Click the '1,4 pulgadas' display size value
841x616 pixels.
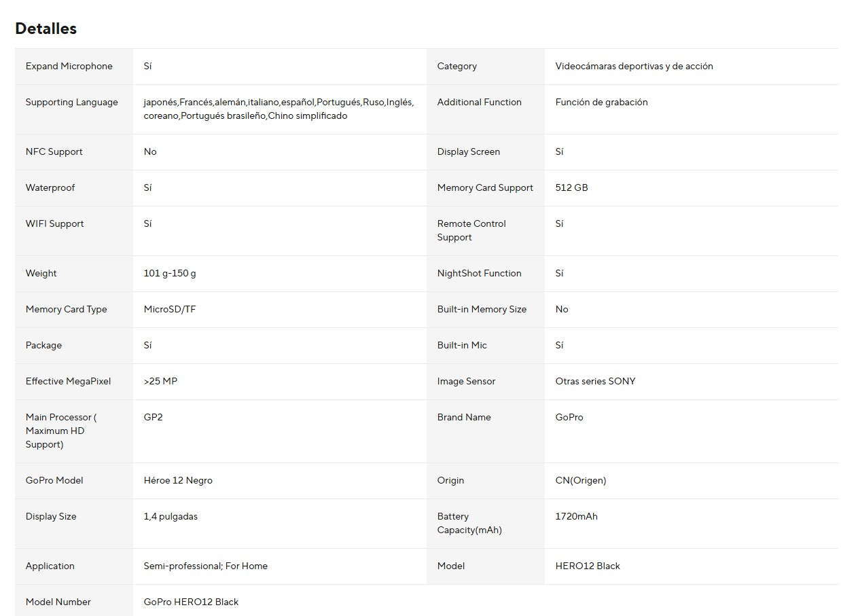click(171, 516)
